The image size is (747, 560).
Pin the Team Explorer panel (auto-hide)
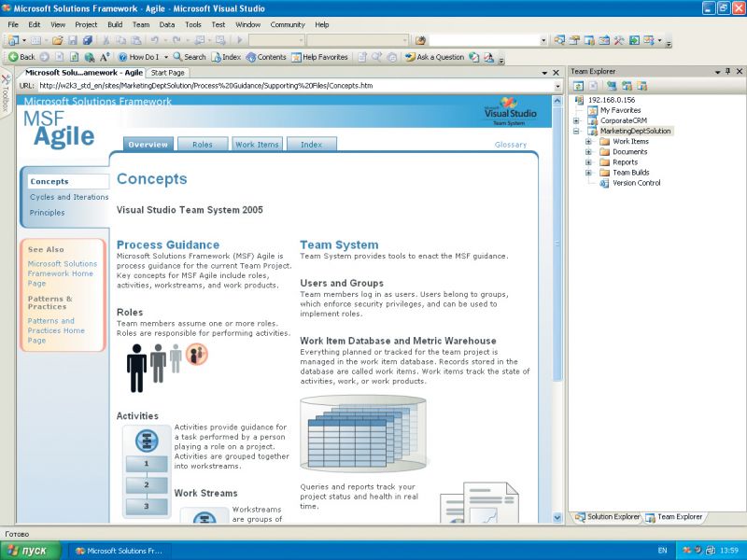pos(727,71)
